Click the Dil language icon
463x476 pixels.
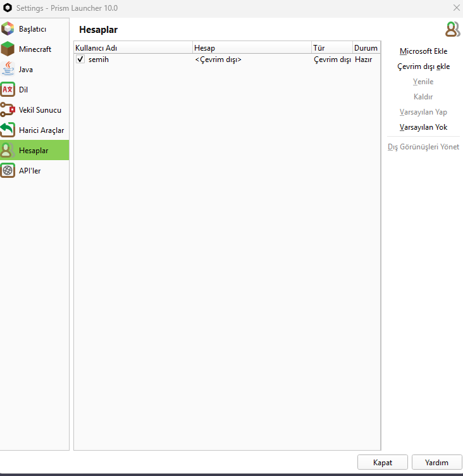point(8,89)
